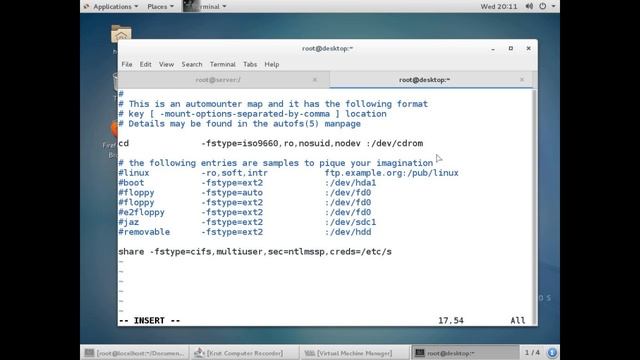Click the Virtual Machine Manager taskbar icon
Viewport: 640px width, 360px height.
click(x=310, y=353)
